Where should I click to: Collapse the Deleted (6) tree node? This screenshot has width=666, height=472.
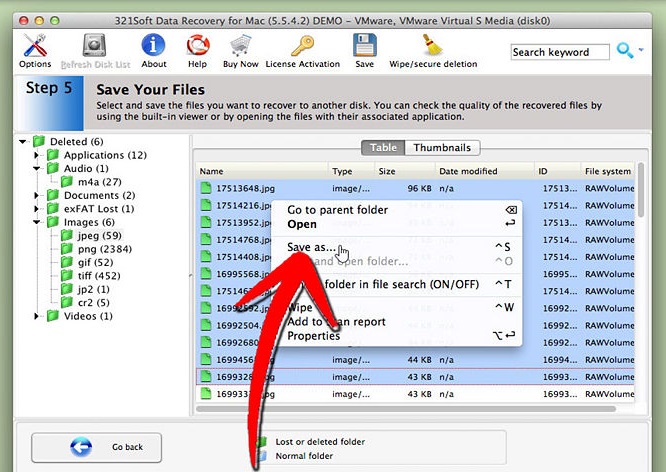23,141
